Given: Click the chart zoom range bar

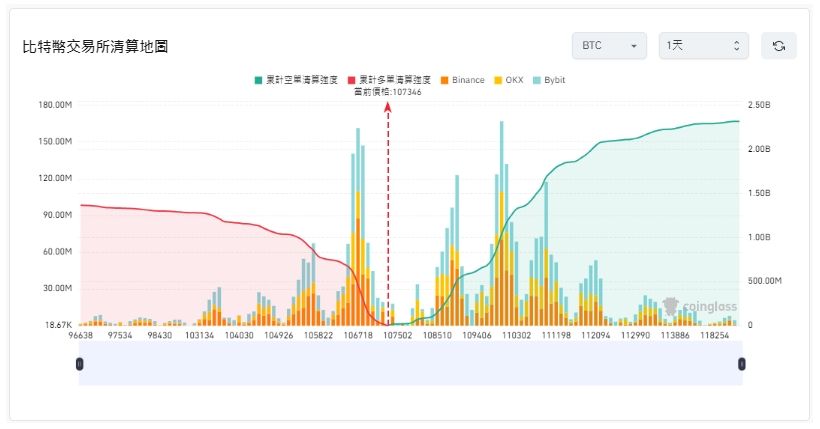Looking at the screenshot, I should 411,364.
